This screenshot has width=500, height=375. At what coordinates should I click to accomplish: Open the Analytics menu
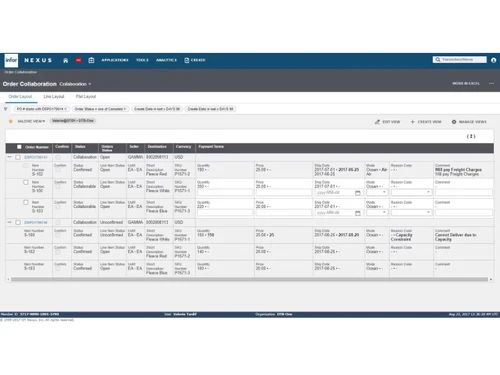[x=166, y=60]
